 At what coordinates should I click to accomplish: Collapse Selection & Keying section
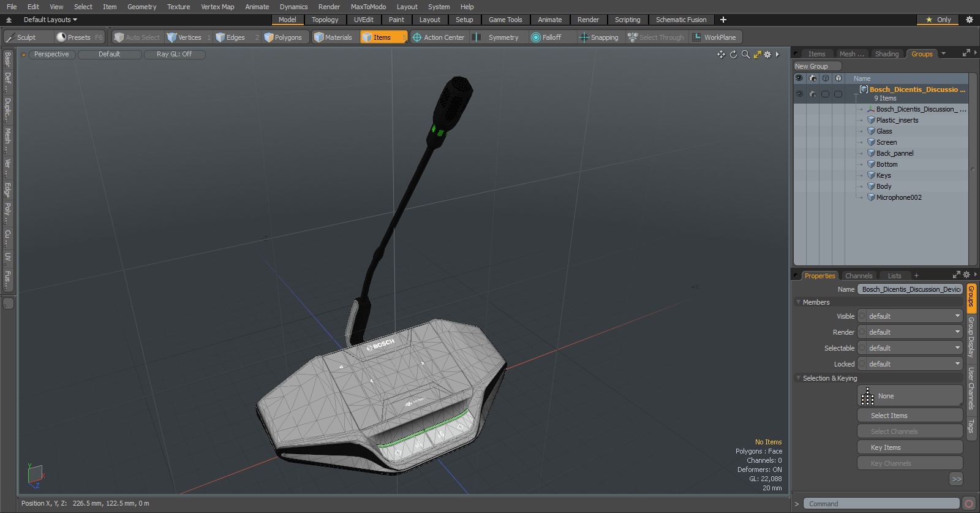click(798, 378)
